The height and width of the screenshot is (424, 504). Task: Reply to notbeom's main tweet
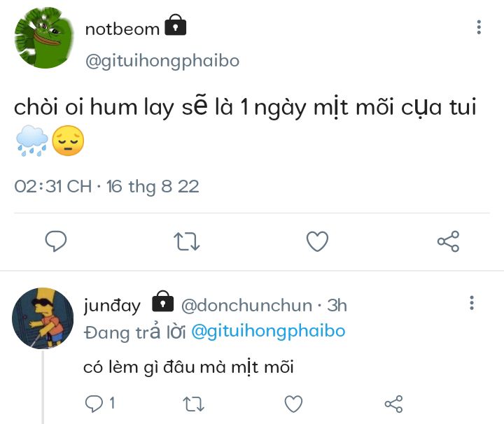(x=56, y=241)
